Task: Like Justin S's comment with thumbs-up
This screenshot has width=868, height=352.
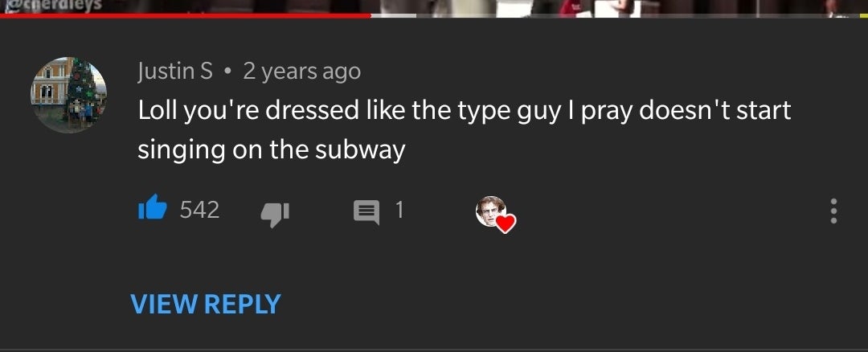Action: click(153, 208)
